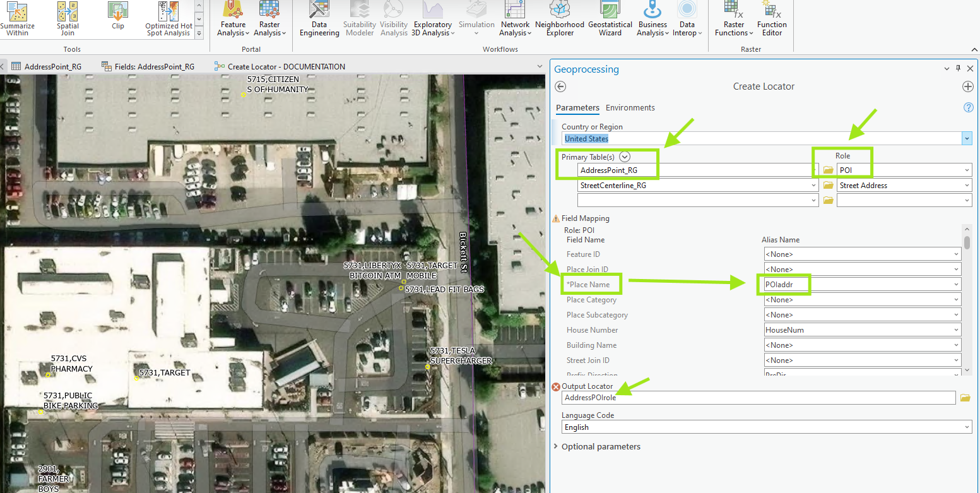
Task: Open Place Join ID alias dropdown
Action: click(956, 270)
